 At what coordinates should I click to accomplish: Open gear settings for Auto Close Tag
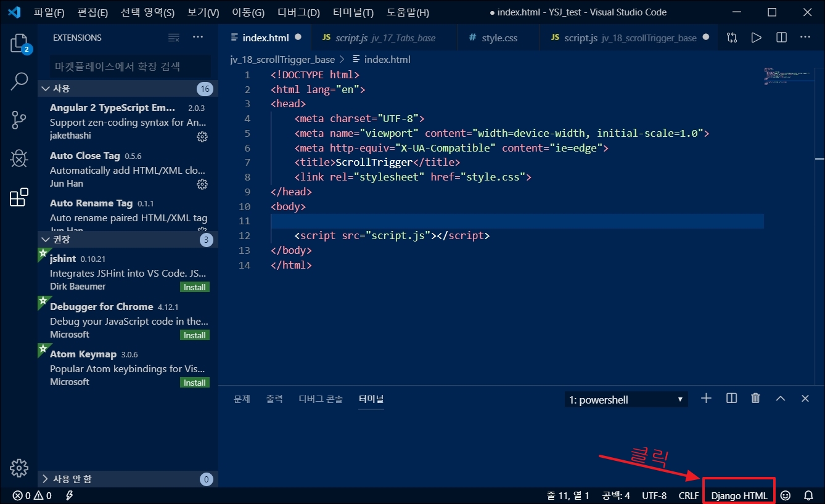[202, 184]
